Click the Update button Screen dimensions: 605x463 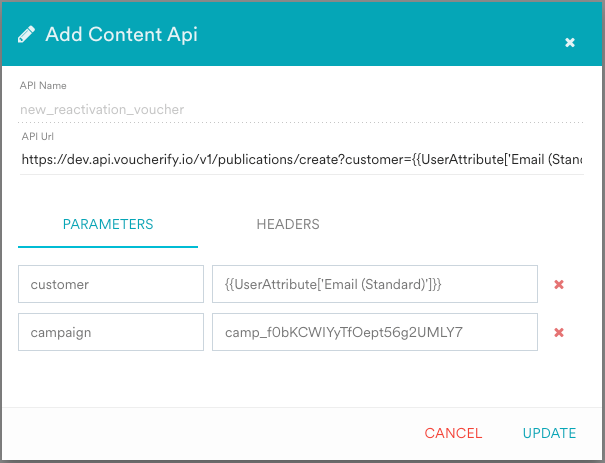(549, 433)
